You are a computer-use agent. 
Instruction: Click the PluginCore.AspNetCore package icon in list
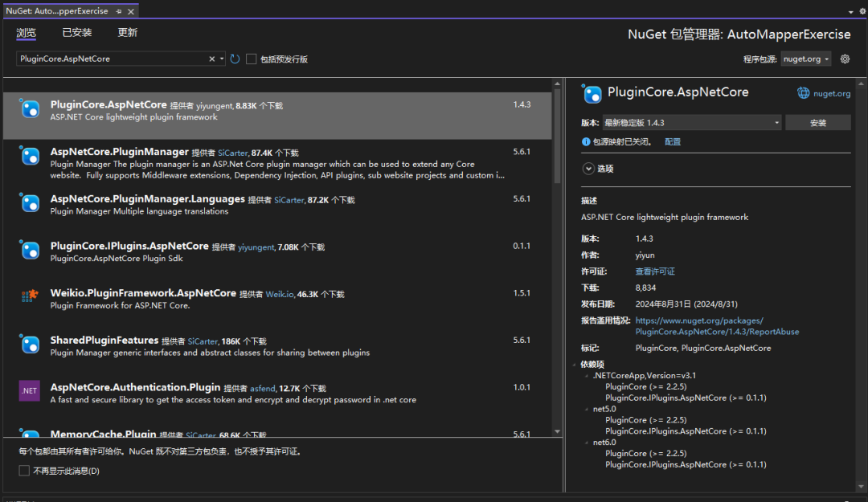coord(30,108)
